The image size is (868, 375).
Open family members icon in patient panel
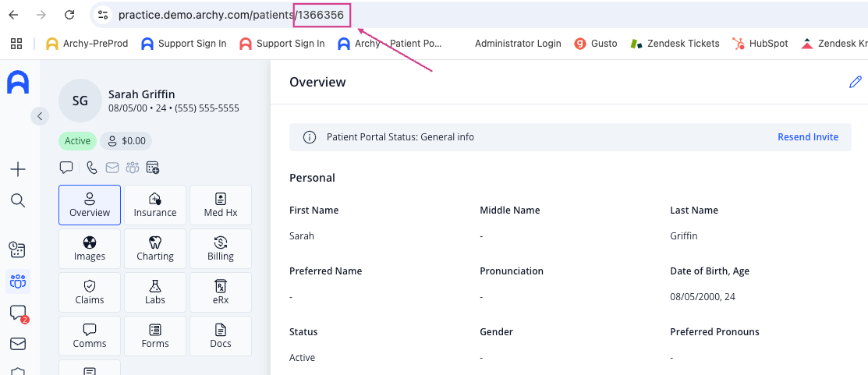tap(133, 167)
